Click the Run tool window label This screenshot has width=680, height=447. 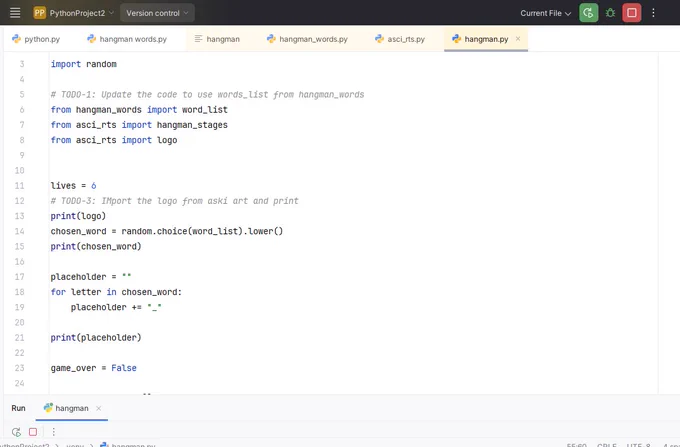click(18, 408)
